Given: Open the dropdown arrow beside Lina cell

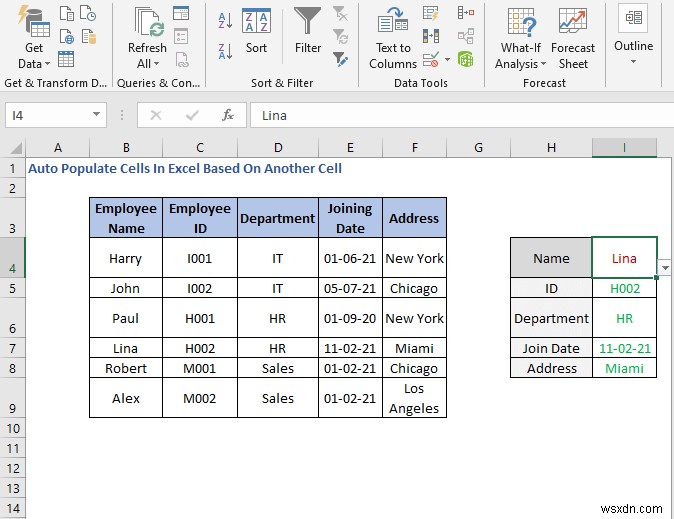Looking at the screenshot, I should tap(665, 268).
